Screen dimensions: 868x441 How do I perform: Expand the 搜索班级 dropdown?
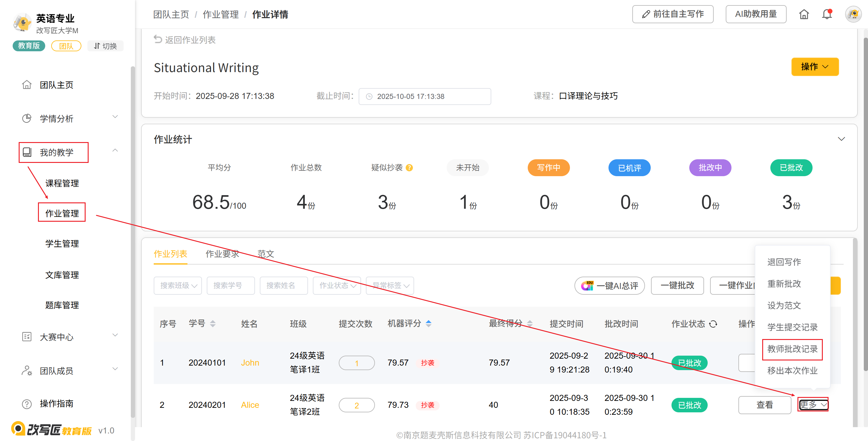click(x=178, y=286)
